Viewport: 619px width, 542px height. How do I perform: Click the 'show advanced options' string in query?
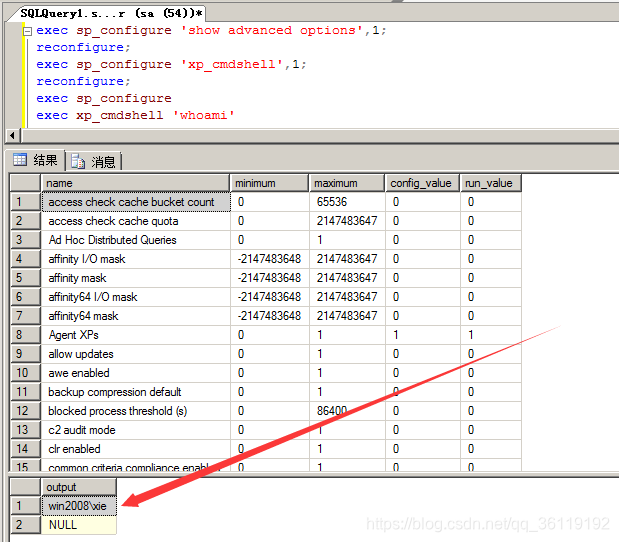coord(272,30)
